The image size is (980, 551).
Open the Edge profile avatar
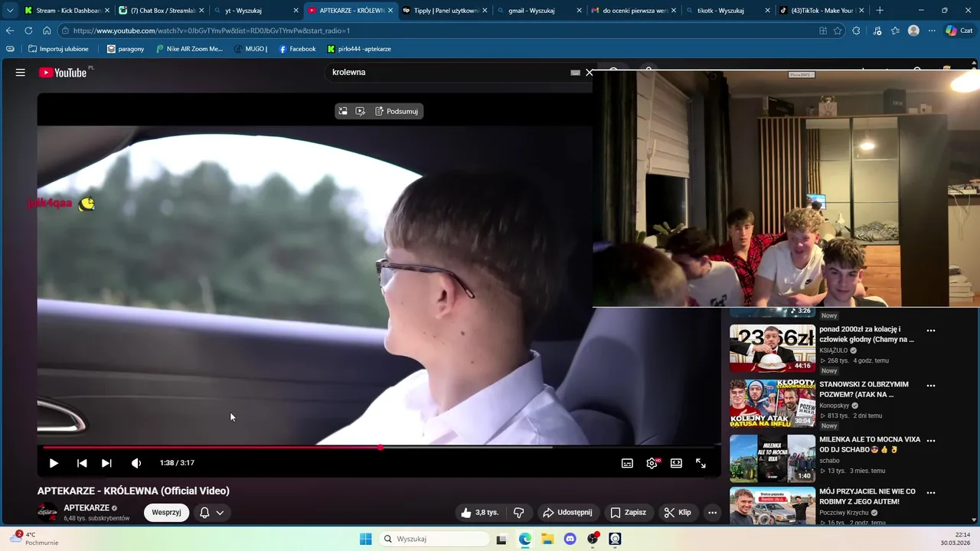coord(913,31)
